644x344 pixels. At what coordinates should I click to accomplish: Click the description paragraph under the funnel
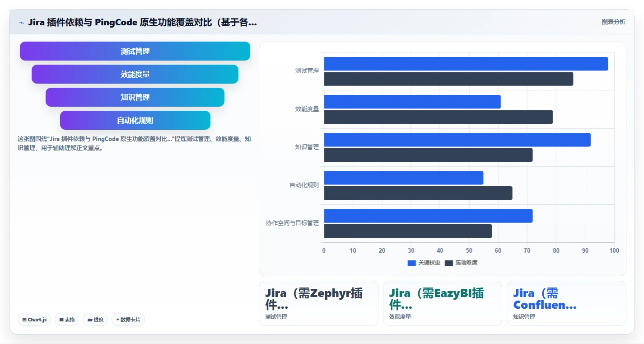click(134, 143)
